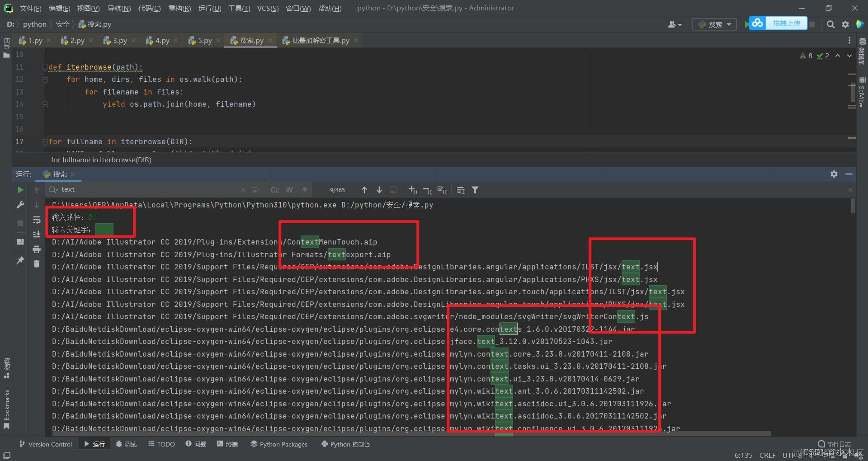Open Search Everywhere magnifier icon
Screen dimensions: 868x461
point(830,24)
